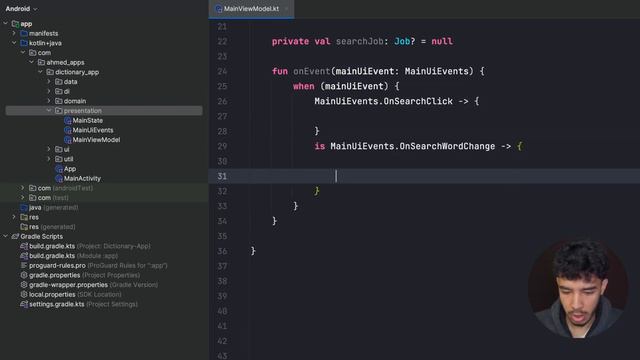
Task: Click the App Kotlin class icon
Action: pyautogui.click(x=59, y=169)
